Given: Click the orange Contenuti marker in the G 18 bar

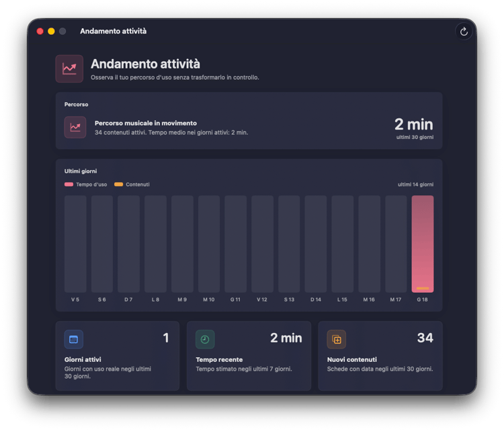Looking at the screenshot, I should [x=423, y=289].
